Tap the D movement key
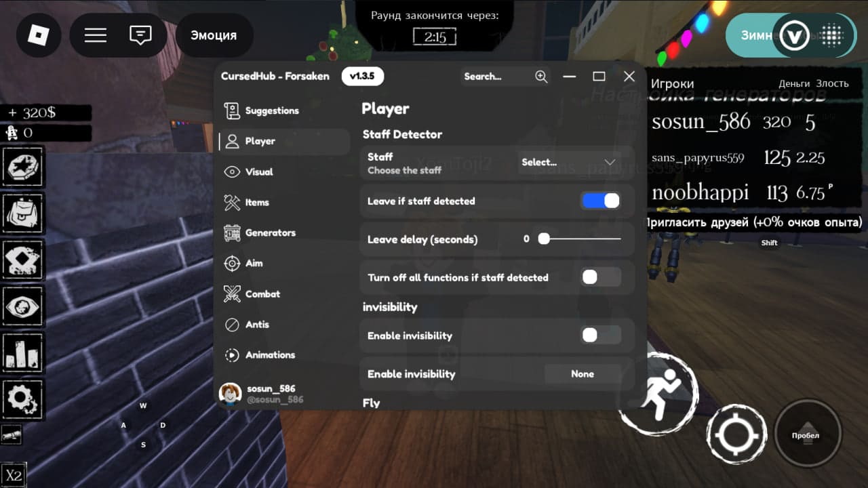This screenshot has height=488, width=868. (163, 426)
